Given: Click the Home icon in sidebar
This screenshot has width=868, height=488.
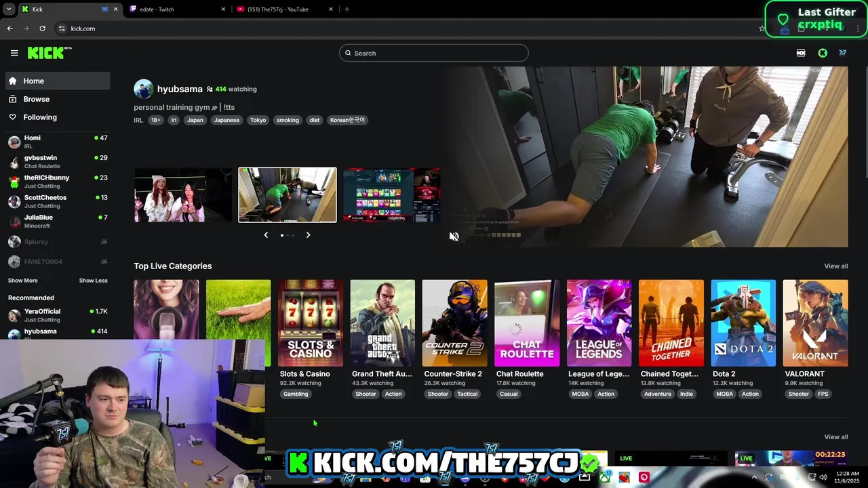Looking at the screenshot, I should tap(13, 81).
